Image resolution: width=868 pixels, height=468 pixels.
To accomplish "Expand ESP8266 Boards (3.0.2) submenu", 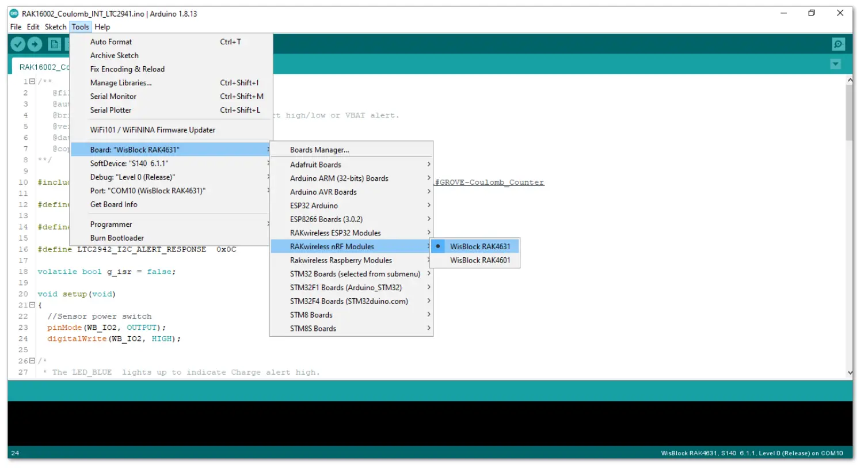I will click(351, 219).
